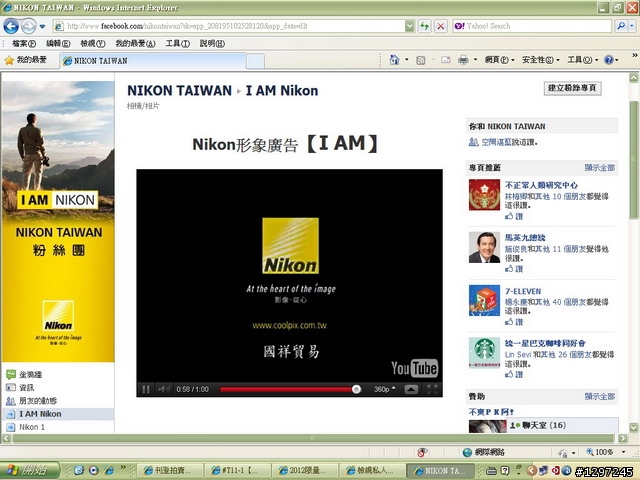
Task: Click the search magnifier icon
Action: (621, 26)
